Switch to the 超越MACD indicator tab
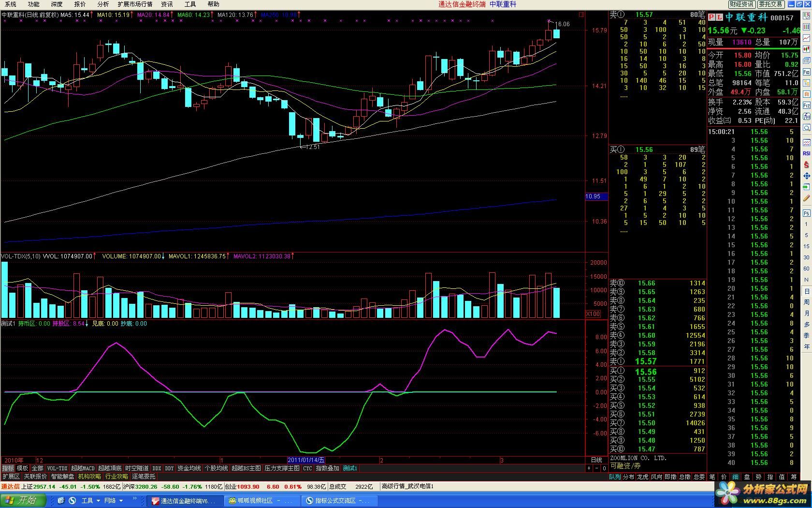Image resolution: width=812 pixels, height=508 pixels. coord(83,468)
